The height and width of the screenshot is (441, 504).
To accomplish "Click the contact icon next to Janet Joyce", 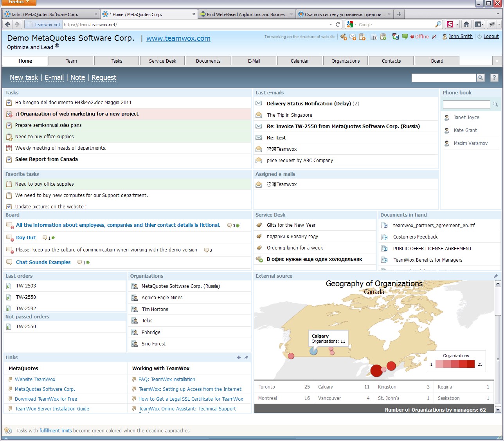I will [447, 117].
